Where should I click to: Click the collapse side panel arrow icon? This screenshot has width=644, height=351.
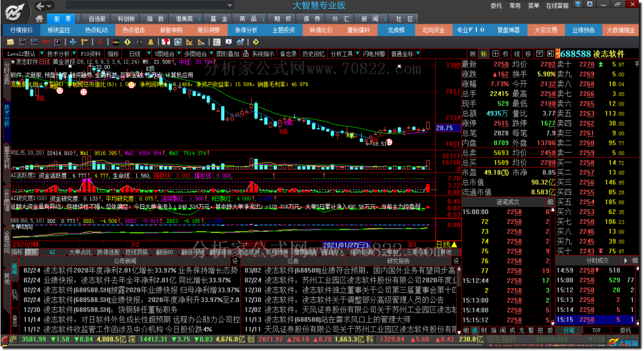click(x=550, y=54)
